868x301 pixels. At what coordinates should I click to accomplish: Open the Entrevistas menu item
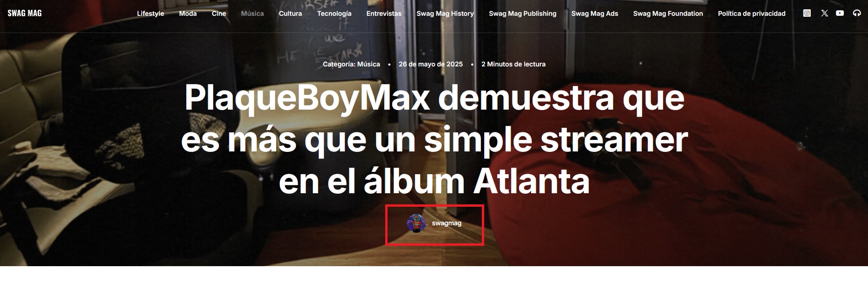pyautogui.click(x=384, y=13)
